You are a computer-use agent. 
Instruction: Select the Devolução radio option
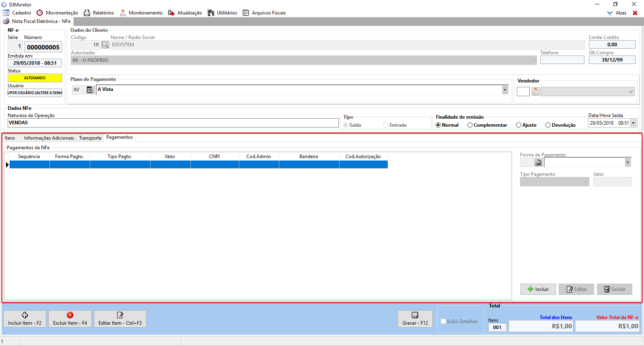[548, 125]
